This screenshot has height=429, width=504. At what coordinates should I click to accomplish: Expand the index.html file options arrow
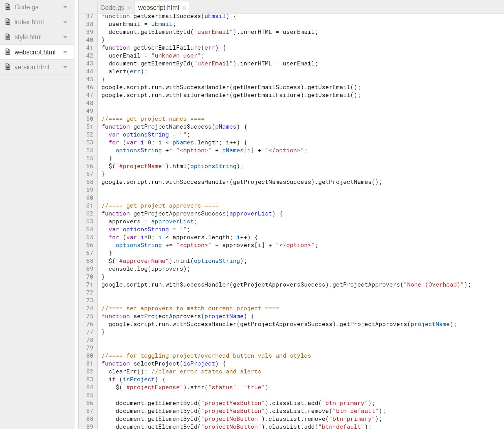(65, 22)
